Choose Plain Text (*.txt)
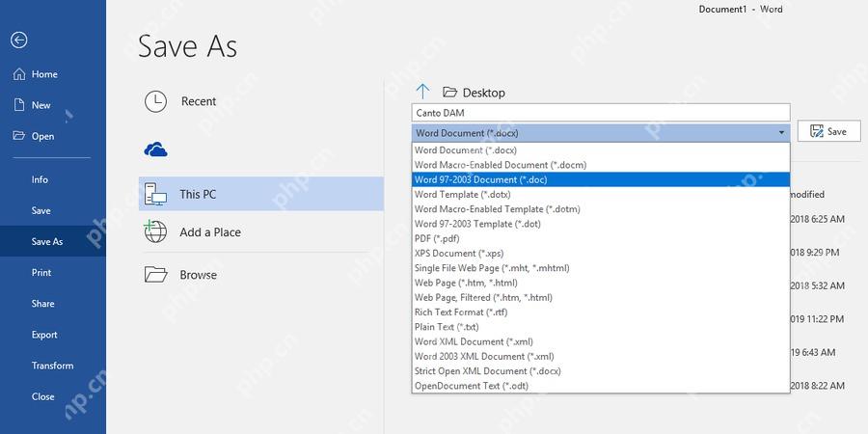This screenshot has height=434, width=868. tap(601, 327)
